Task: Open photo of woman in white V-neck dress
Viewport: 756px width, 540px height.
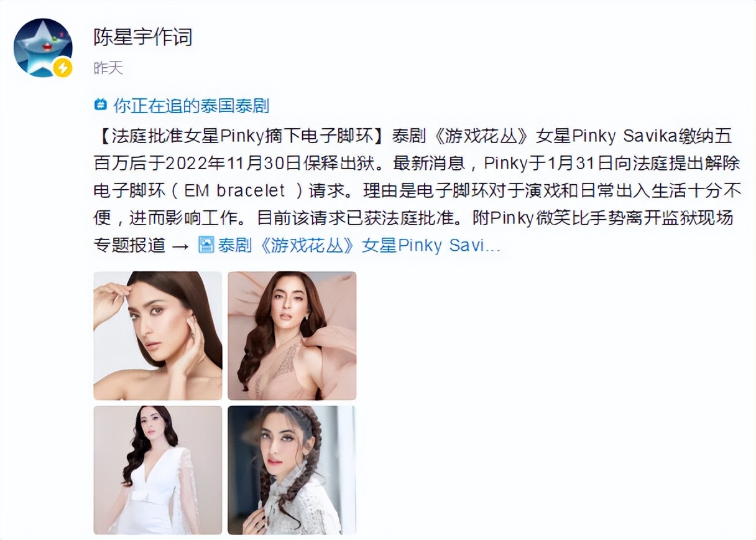Action: point(158,470)
